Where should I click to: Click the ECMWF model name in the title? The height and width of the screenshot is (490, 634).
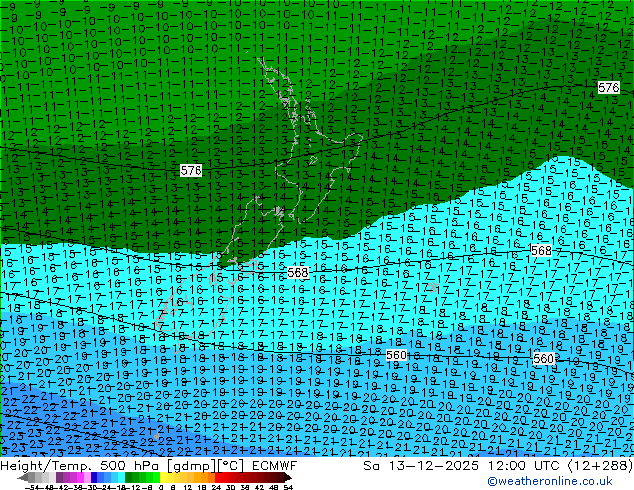pos(275,466)
